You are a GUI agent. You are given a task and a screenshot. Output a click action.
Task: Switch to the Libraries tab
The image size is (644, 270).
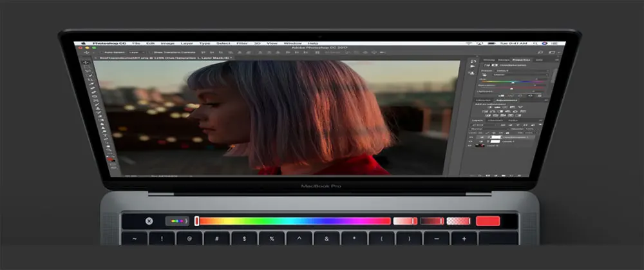click(x=484, y=101)
